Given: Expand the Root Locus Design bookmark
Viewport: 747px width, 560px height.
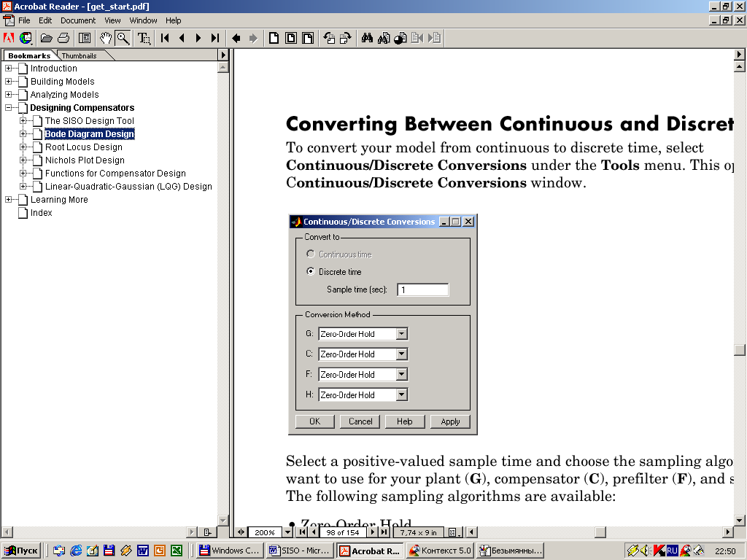Looking at the screenshot, I should tap(23, 147).
